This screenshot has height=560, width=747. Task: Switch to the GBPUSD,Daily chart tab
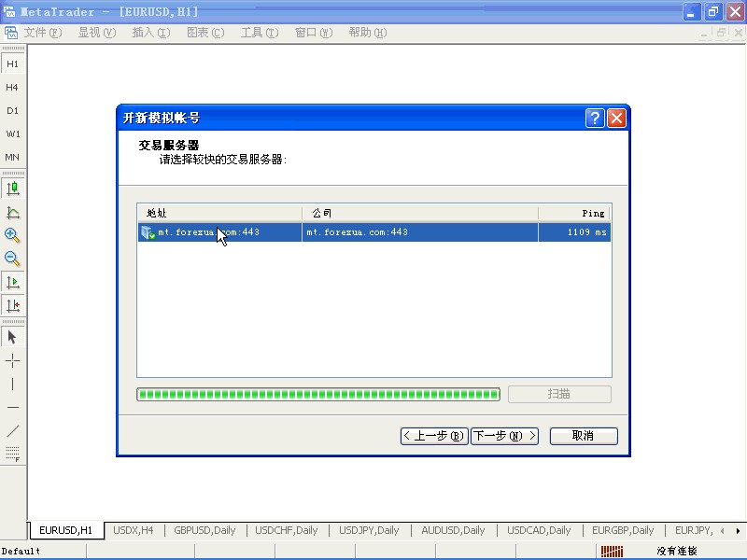[204, 530]
